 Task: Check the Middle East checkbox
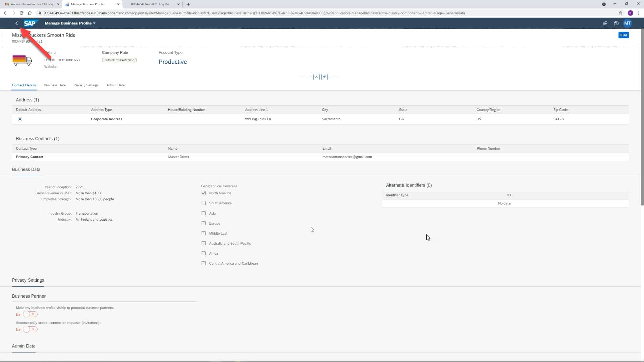pyautogui.click(x=204, y=234)
